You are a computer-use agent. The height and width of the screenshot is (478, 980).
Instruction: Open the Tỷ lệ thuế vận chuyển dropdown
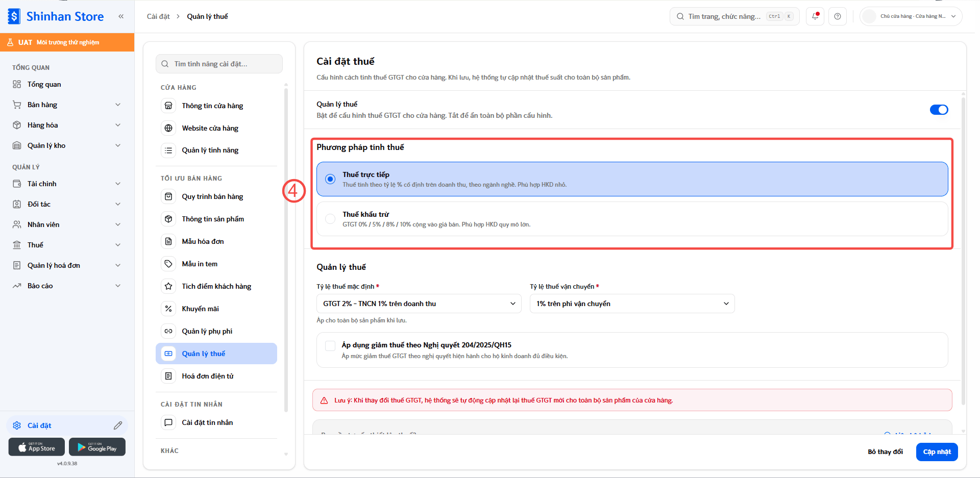click(x=632, y=304)
